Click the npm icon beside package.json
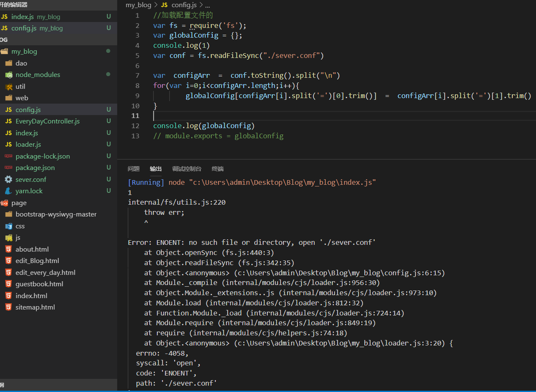 [x=8, y=168]
